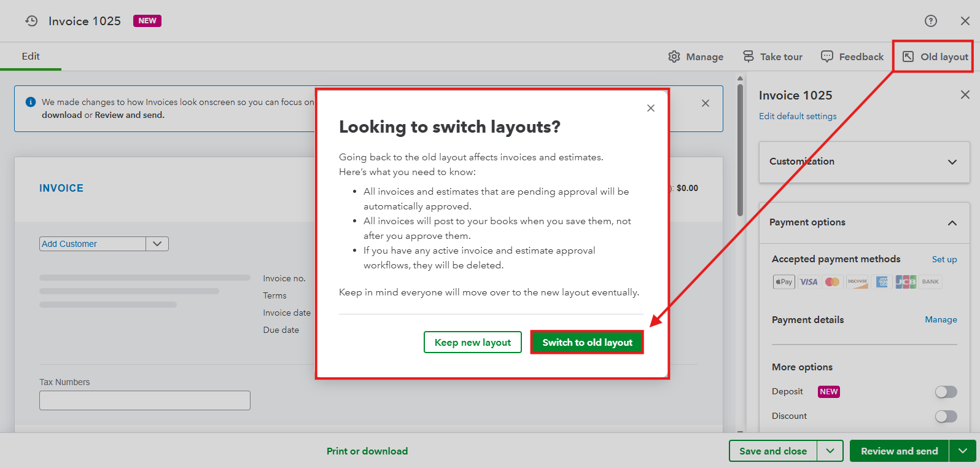Click the invoice form vertical scrollbar

[740, 150]
